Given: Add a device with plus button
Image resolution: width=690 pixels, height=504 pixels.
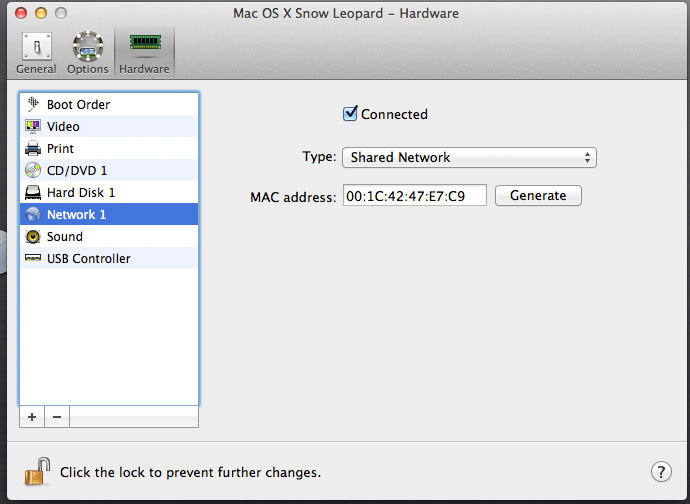Looking at the screenshot, I should 32,417.
